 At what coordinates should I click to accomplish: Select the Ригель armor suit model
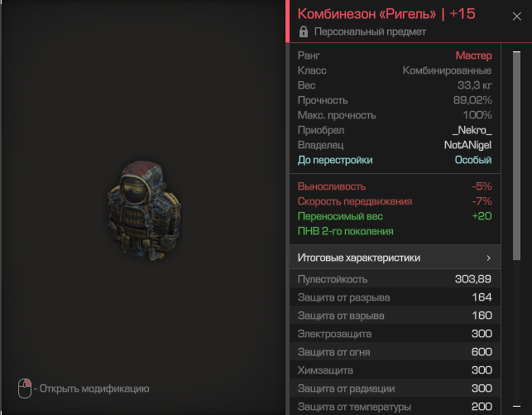pos(144,210)
